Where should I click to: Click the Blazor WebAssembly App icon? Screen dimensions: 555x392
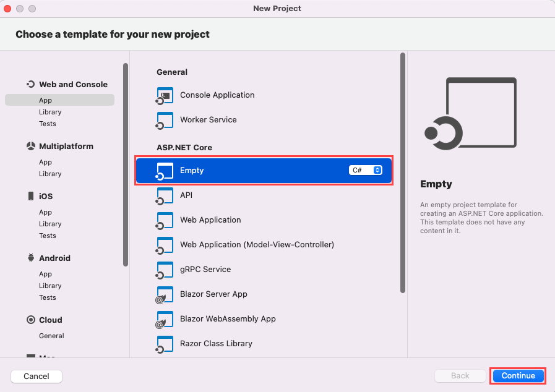[x=164, y=320]
